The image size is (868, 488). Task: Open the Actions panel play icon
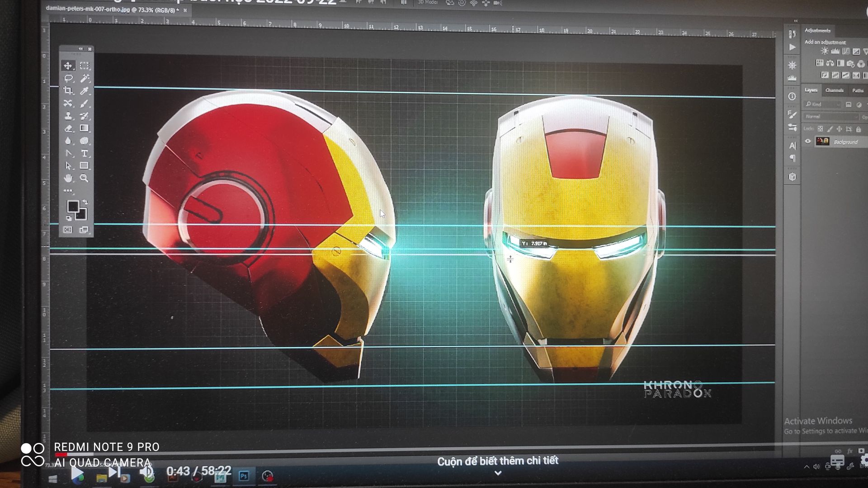792,47
